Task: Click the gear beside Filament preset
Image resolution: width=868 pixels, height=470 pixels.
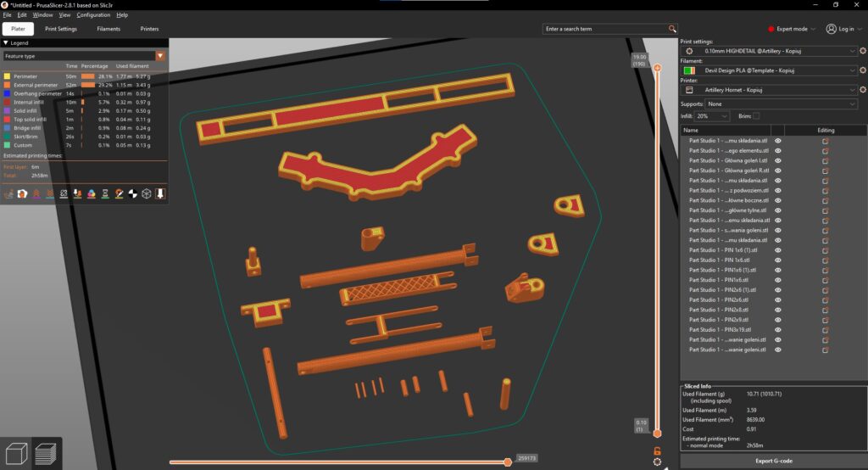Action: 862,70
